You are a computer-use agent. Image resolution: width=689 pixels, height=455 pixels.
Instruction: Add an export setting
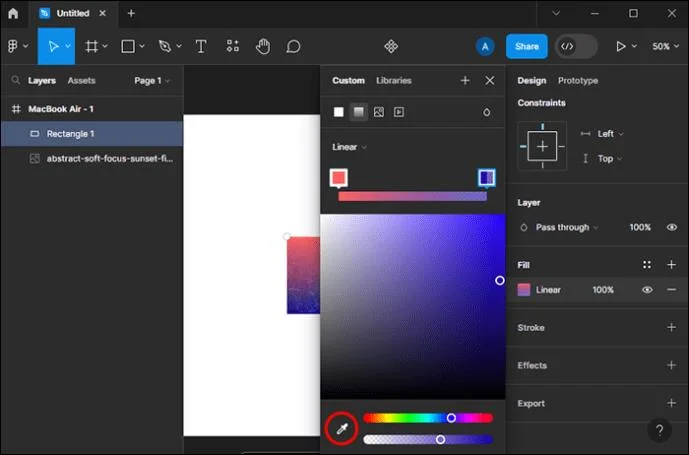coord(671,403)
